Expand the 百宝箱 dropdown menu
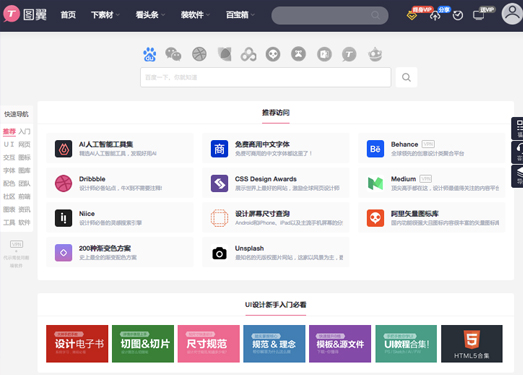This screenshot has width=523, height=375. tap(240, 15)
